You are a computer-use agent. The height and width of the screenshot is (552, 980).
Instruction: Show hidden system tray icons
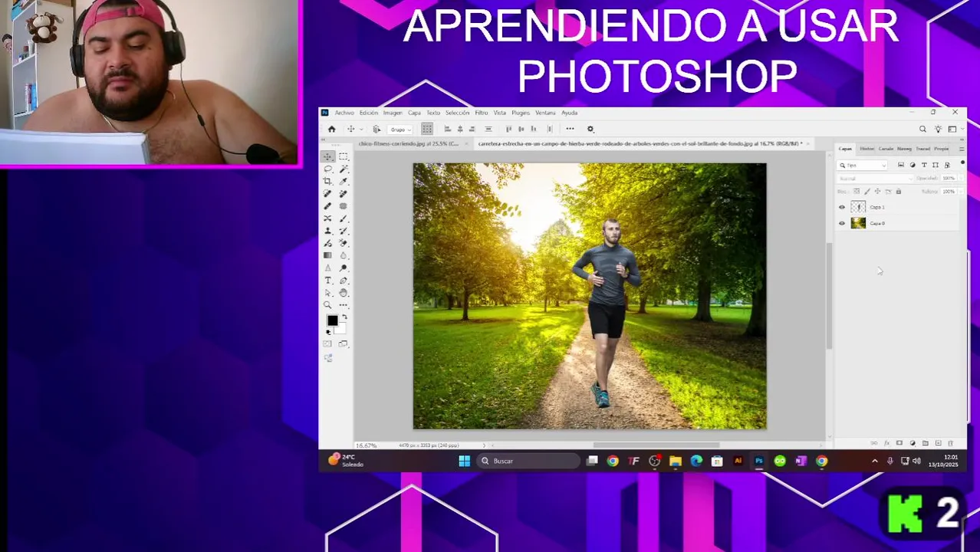875,461
